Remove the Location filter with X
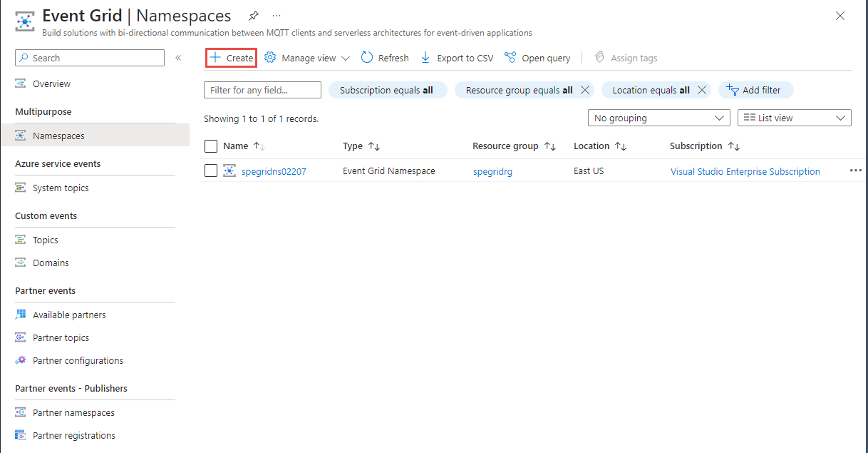The height and width of the screenshot is (453, 868). click(702, 90)
